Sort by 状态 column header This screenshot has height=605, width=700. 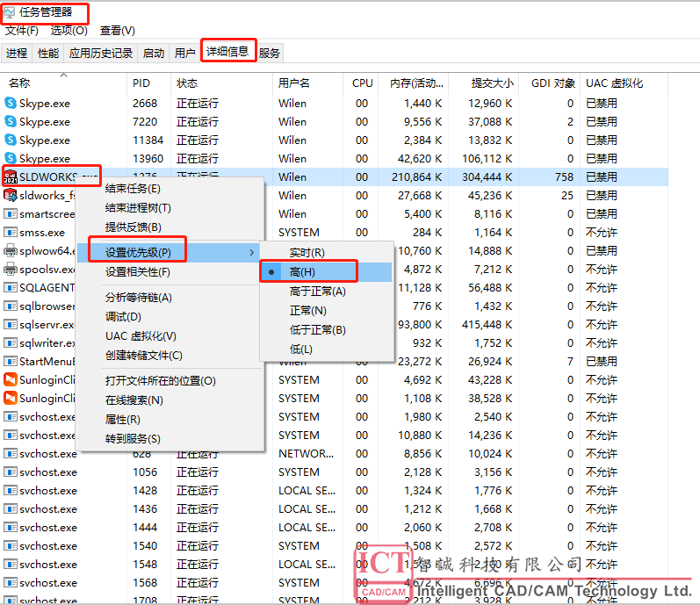(221, 83)
